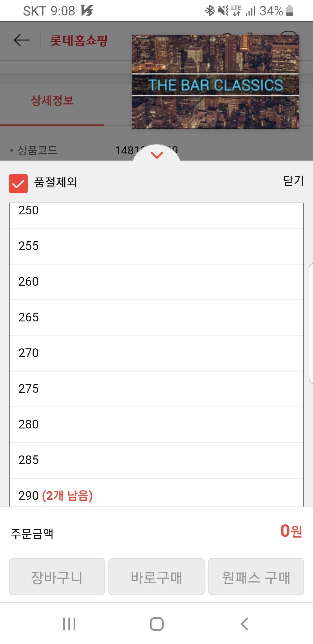
Task: Uncheck the 품절제외 checkbox
Action: coord(18,183)
